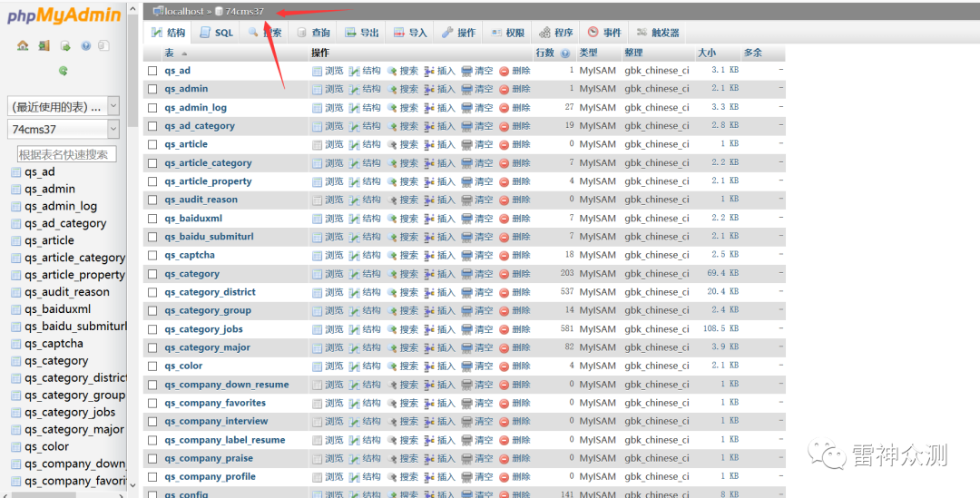Tick the qs_baiduxml checkbox
This screenshot has height=498, width=980.
(x=152, y=219)
